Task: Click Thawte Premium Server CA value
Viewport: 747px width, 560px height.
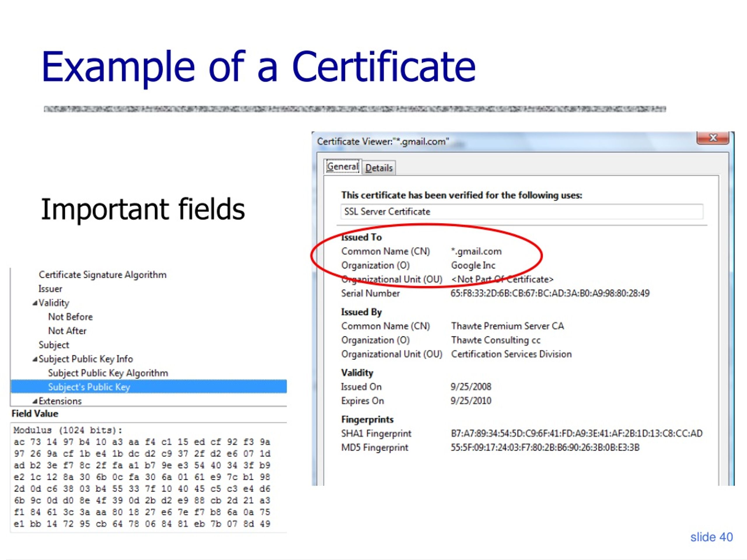Action: [507, 326]
